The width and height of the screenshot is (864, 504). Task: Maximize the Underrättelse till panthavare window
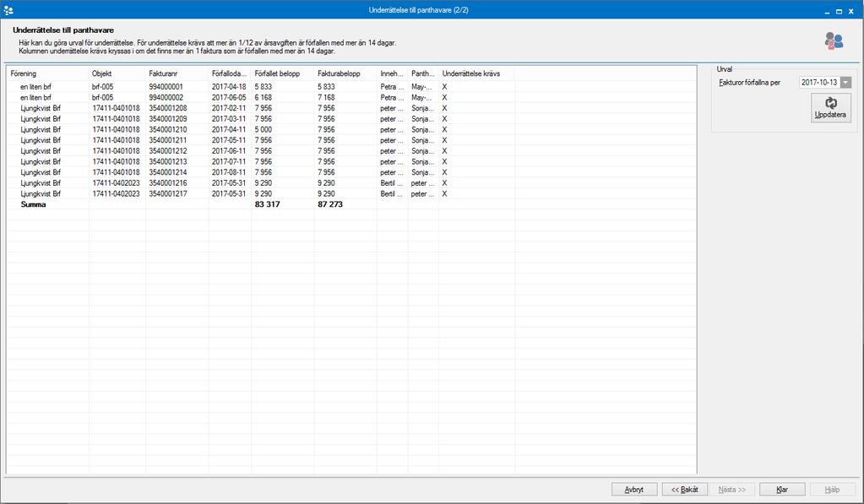[x=839, y=11]
